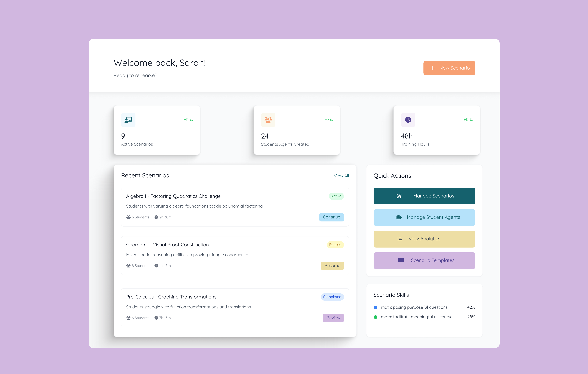Click the Active status badge

(336, 196)
